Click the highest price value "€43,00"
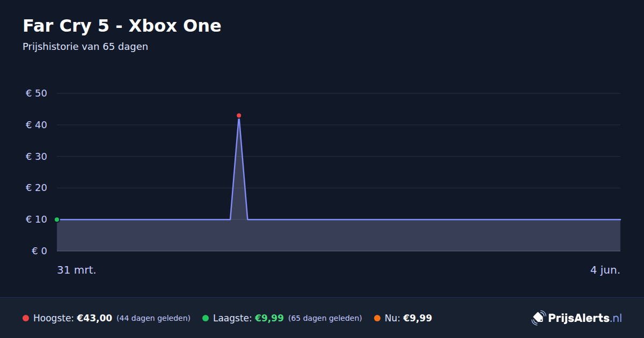This screenshot has width=644, height=338. 94,318
